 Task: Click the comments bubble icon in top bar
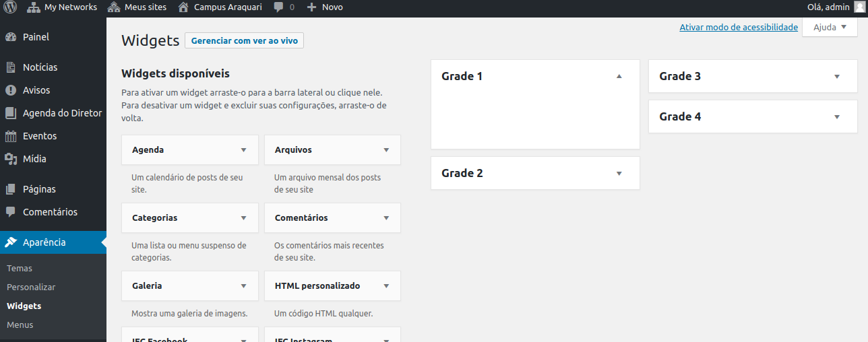[x=278, y=7]
